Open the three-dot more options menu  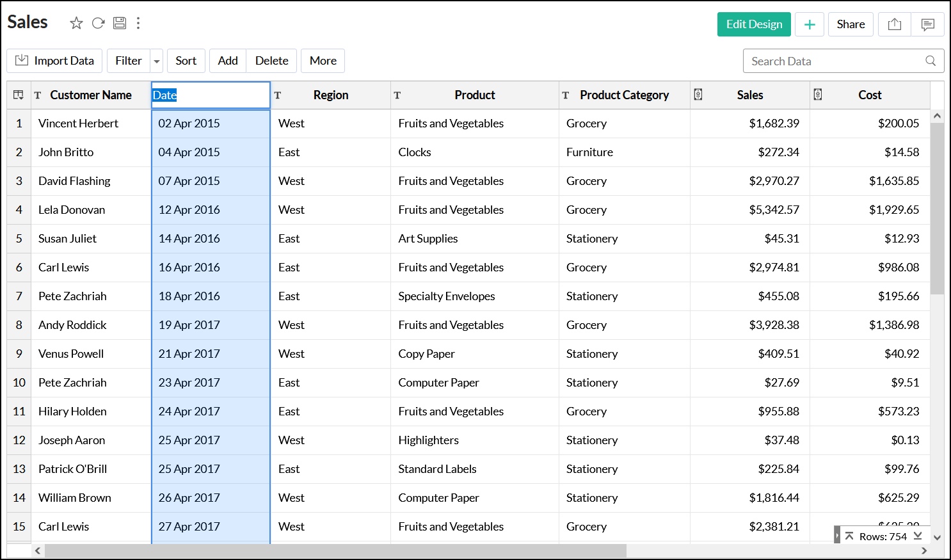[138, 24]
